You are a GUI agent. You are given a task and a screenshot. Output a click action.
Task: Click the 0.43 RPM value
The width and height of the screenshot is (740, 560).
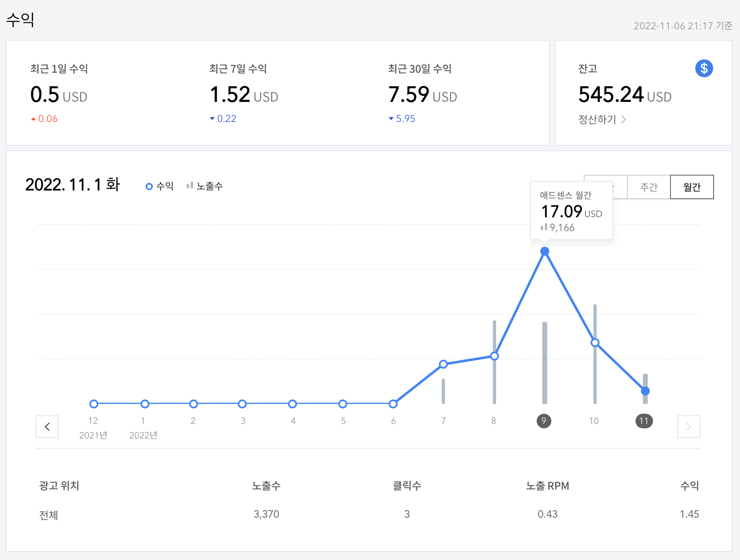pyautogui.click(x=548, y=514)
